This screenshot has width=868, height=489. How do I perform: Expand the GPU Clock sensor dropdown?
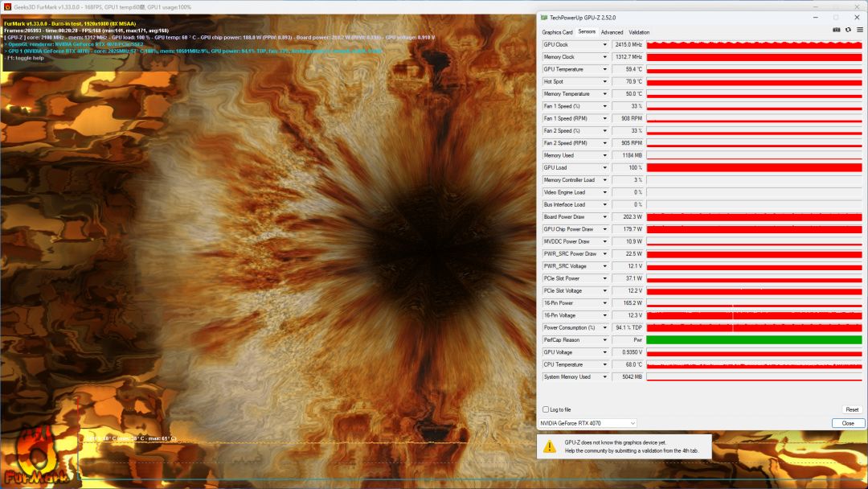pos(604,45)
